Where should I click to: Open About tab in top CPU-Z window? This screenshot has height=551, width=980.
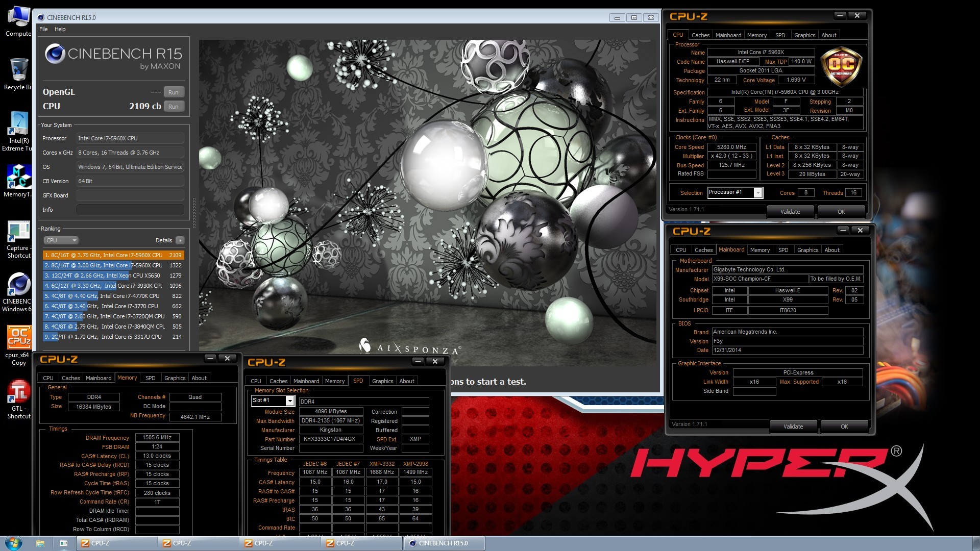tap(828, 35)
